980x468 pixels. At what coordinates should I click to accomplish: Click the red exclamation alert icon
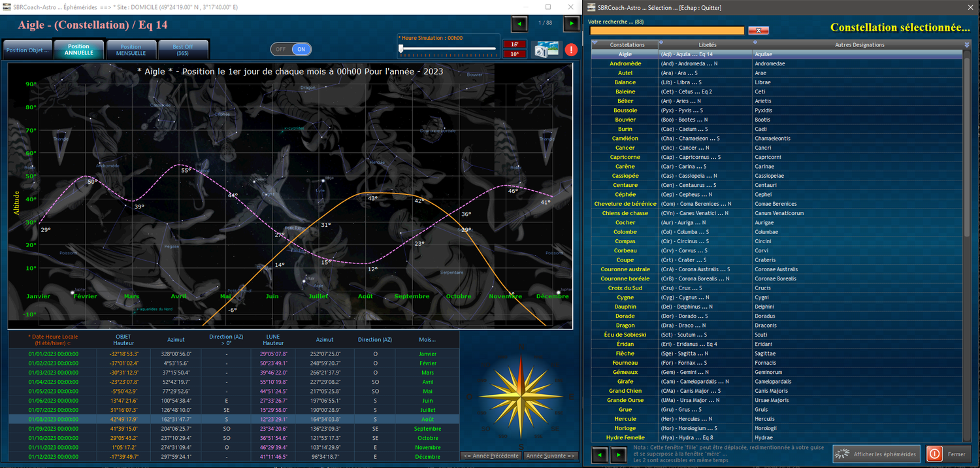pos(570,48)
